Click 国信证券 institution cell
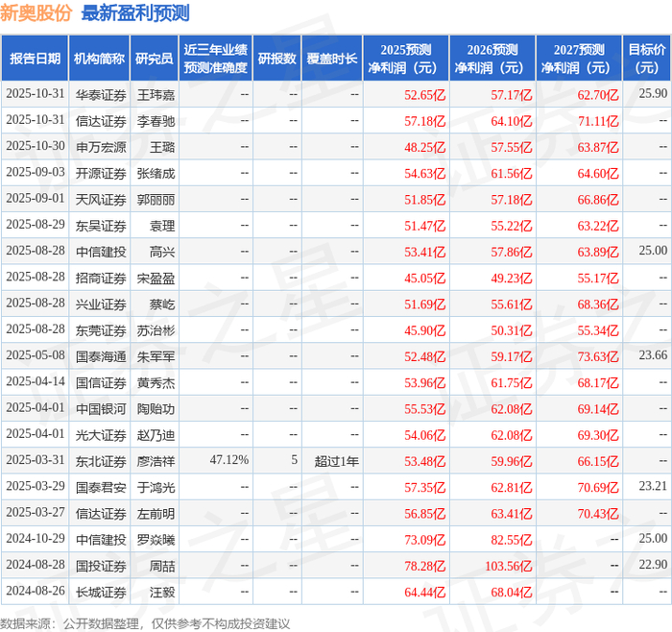 click(x=101, y=383)
